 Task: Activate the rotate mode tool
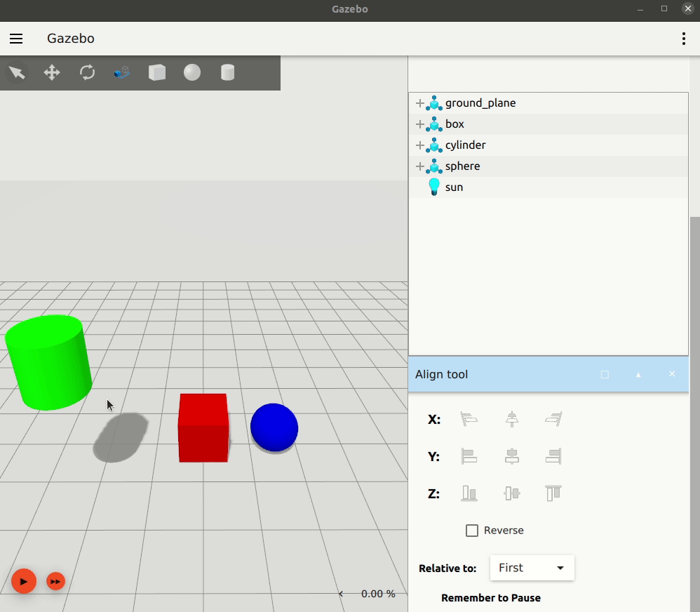tap(87, 72)
